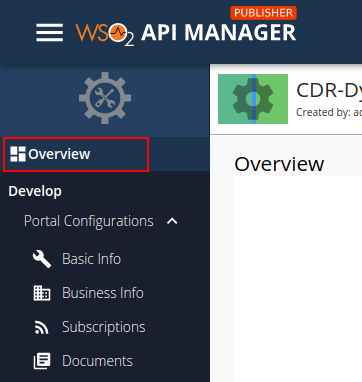The height and width of the screenshot is (382, 362).
Task: Click the Portal Configurations label
Action: tap(89, 221)
